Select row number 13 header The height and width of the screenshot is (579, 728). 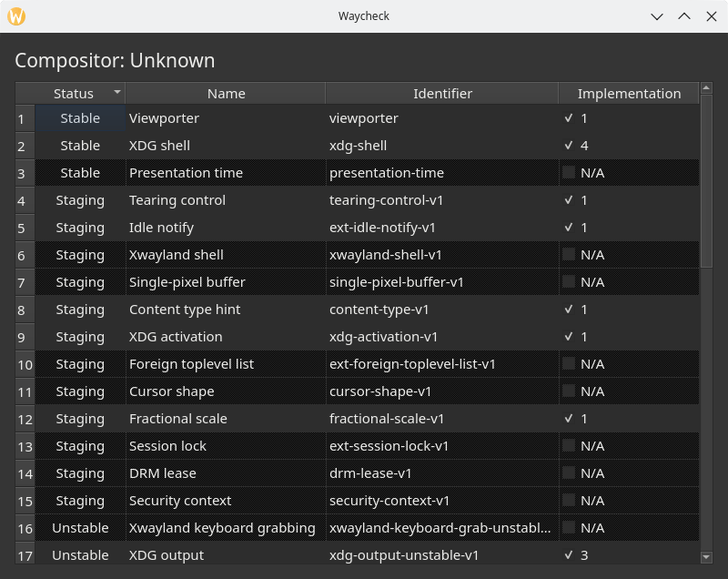tap(25, 446)
